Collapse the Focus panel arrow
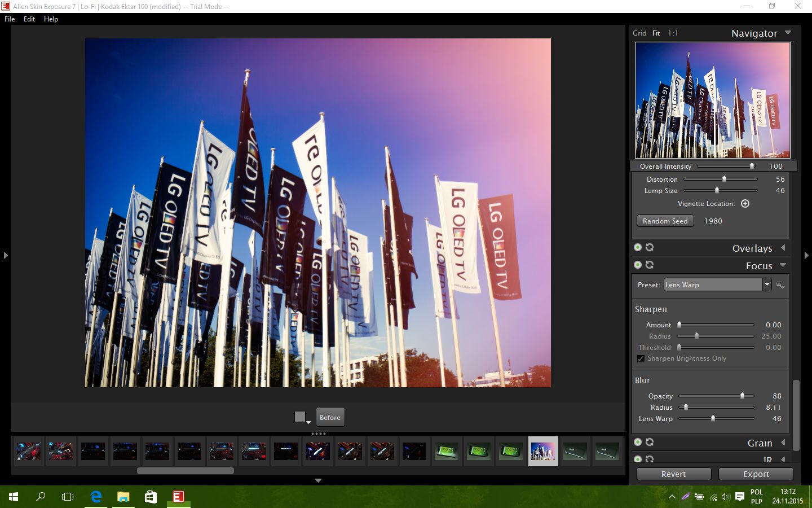This screenshot has height=508, width=812. (783, 265)
